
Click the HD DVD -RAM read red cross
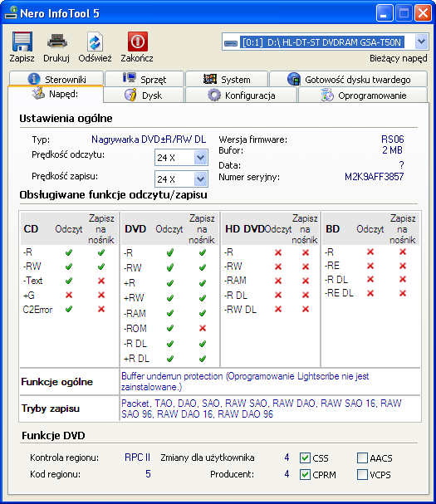coord(278,281)
